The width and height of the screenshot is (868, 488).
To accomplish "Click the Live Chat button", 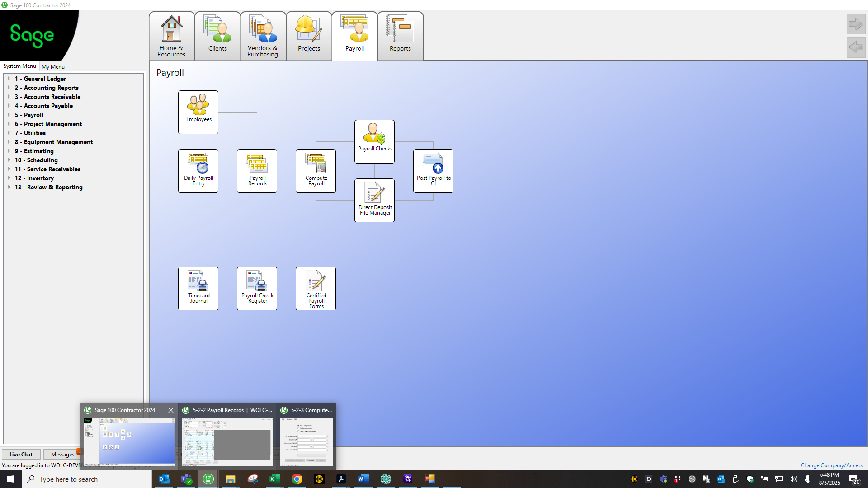I will (x=21, y=454).
